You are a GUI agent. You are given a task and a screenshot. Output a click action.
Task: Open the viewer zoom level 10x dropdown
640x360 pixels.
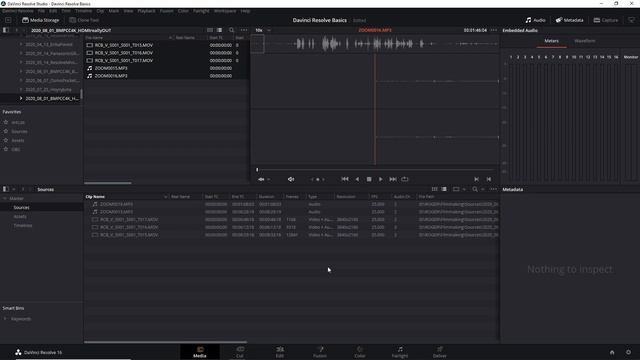(x=263, y=30)
